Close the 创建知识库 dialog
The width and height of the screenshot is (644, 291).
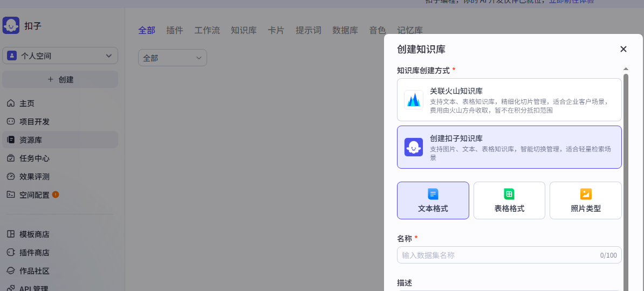[623, 49]
